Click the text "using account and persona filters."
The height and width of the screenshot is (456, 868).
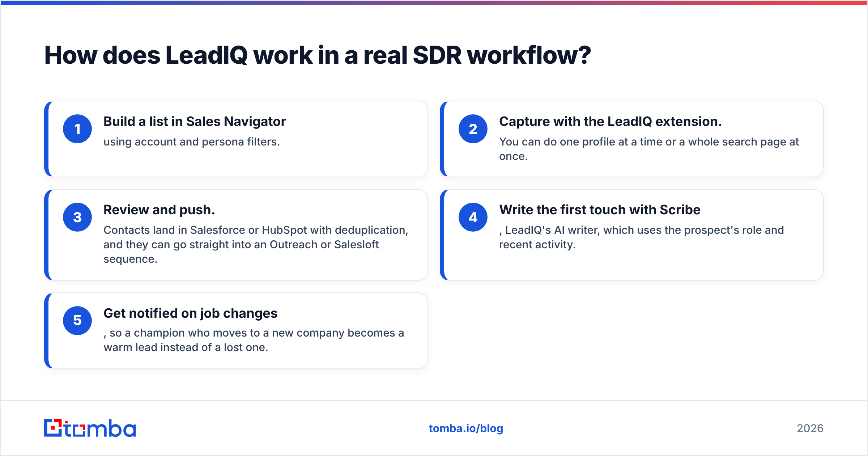192,142
